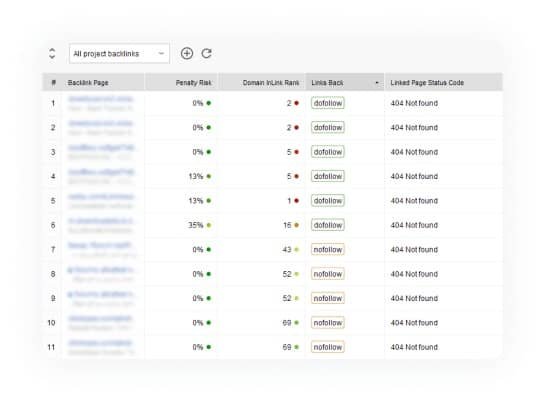Click the yellow penalty risk dot in row 6

pos(209,225)
